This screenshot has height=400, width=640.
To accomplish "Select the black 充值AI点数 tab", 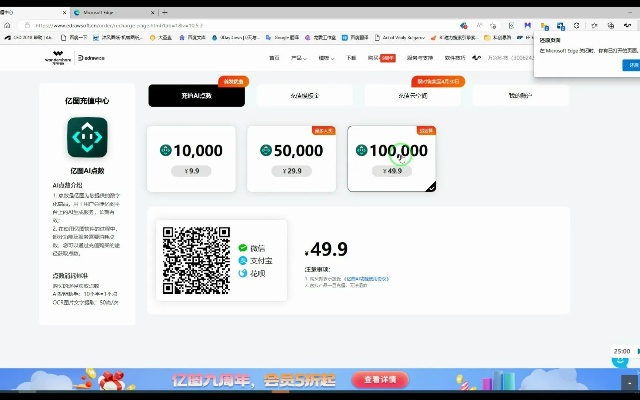I will 197,96.
